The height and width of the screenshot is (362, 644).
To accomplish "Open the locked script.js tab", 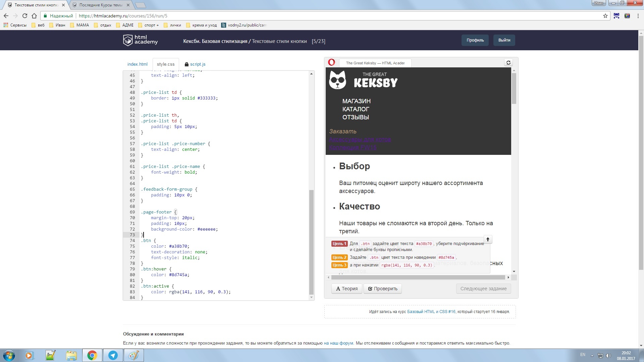I will [x=195, y=64].
